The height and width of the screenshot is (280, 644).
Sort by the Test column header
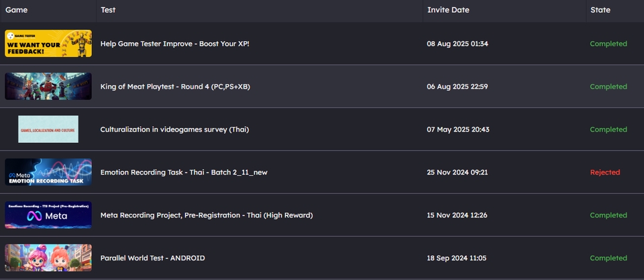click(x=108, y=10)
